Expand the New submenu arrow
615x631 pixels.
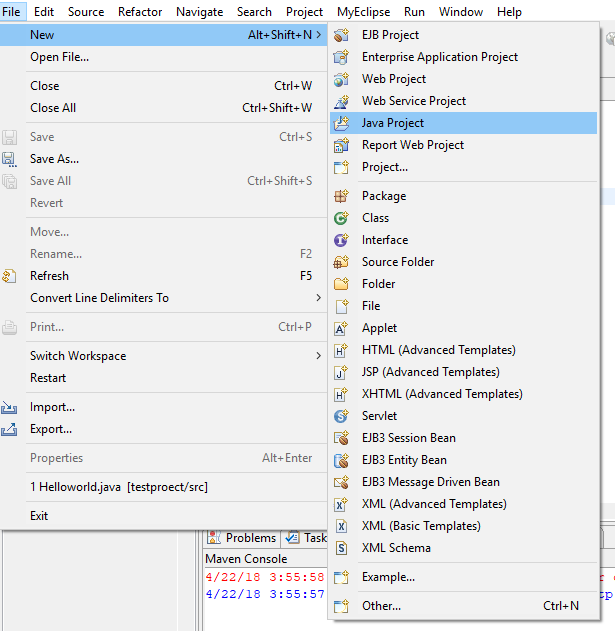point(319,35)
